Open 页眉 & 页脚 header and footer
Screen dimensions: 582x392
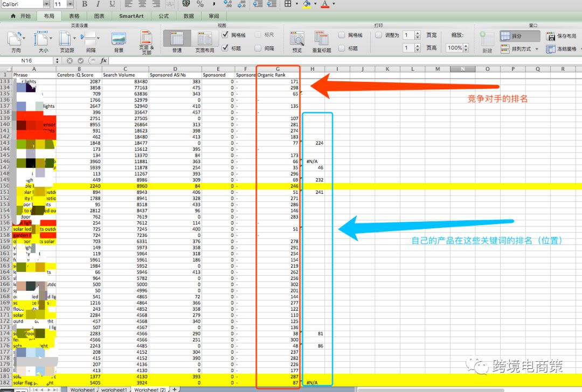[147, 40]
